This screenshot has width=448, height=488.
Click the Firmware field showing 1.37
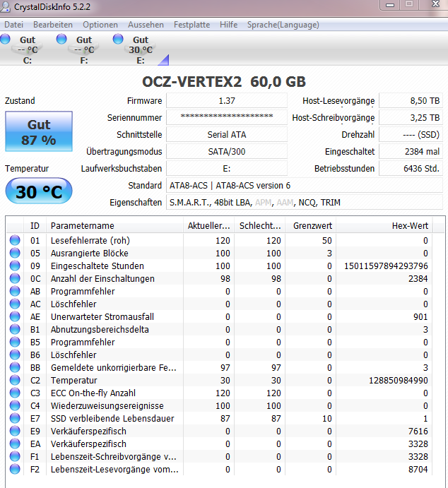(227, 101)
